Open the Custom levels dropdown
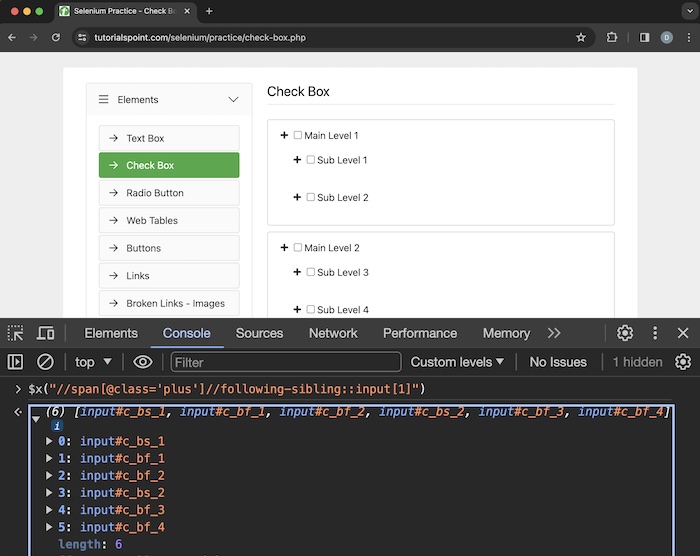Viewport: 700px width, 556px height. coord(457,362)
